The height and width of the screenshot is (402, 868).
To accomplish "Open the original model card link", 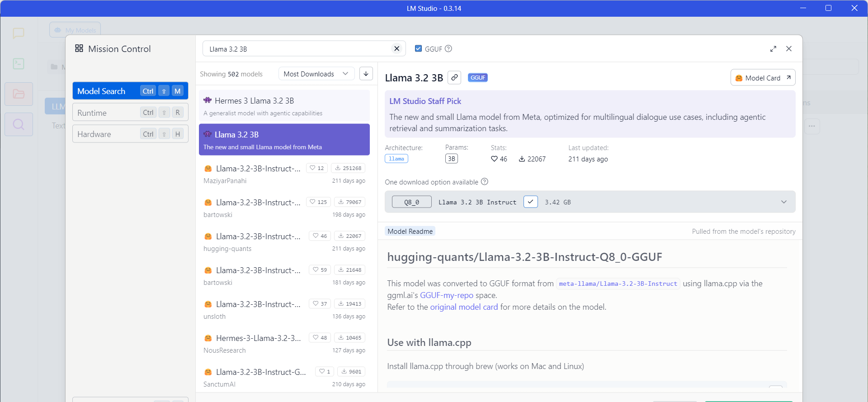I will coord(464,307).
